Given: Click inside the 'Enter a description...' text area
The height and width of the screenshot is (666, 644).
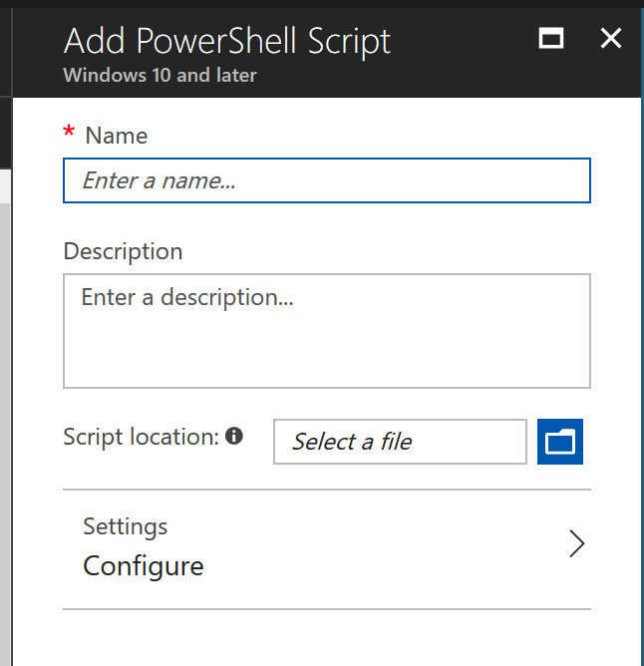Looking at the screenshot, I should tap(327, 331).
